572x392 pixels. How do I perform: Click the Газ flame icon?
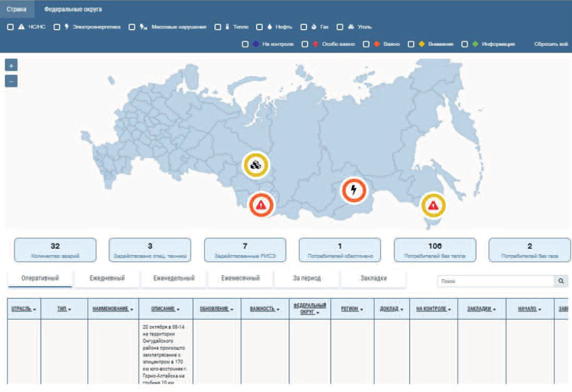(x=314, y=27)
